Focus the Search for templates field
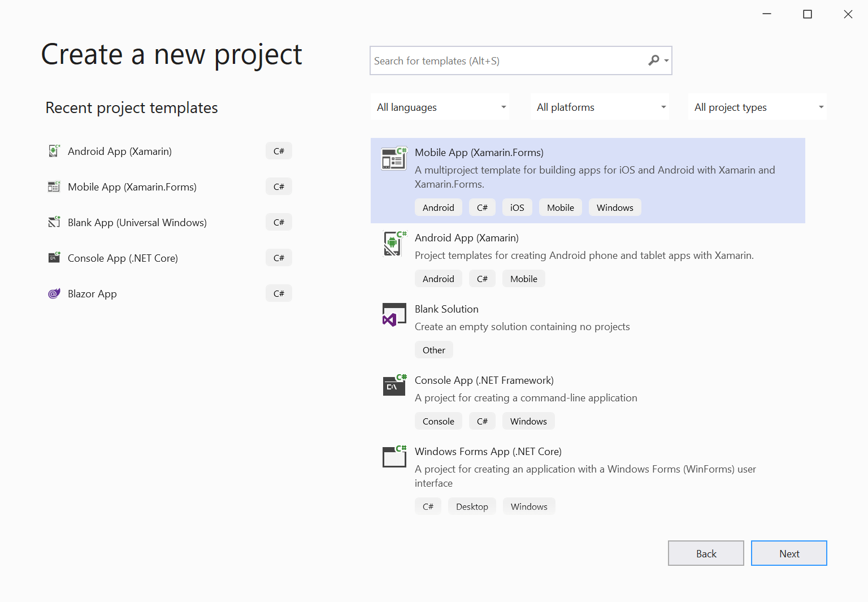The height and width of the screenshot is (602, 868). tap(509, 61)
